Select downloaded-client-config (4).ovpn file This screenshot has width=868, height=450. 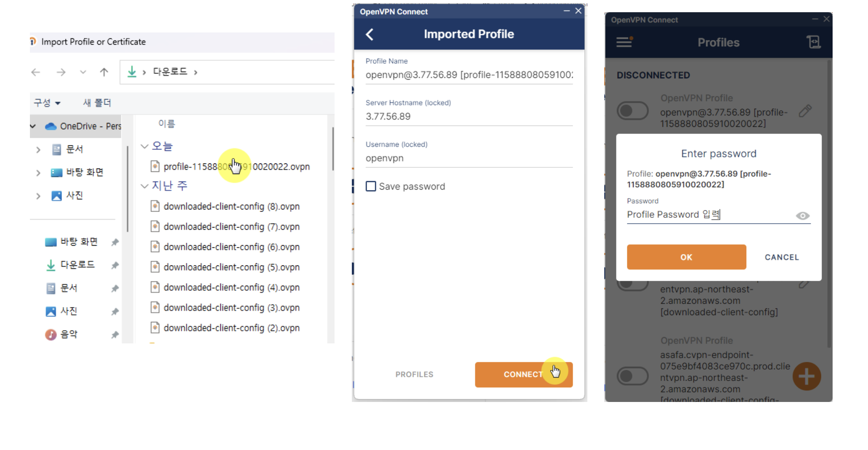click(x=225, y=287)
